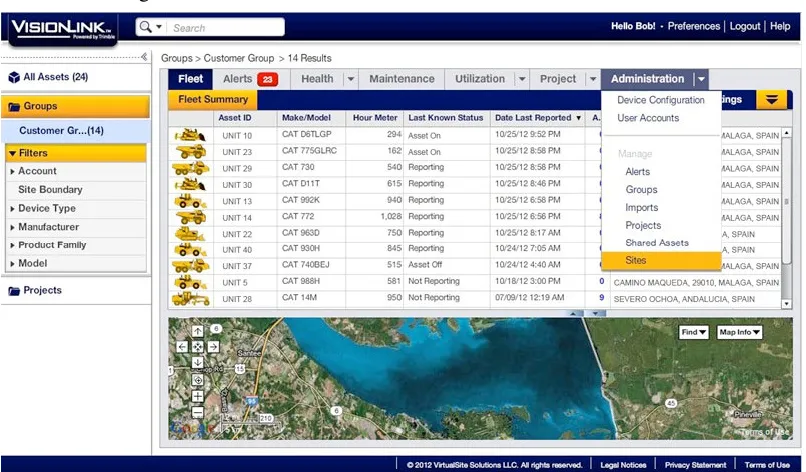This screenshot has width=806, height=472.
Task: Zoom out on the map with minus
Action: pos(197,412)
